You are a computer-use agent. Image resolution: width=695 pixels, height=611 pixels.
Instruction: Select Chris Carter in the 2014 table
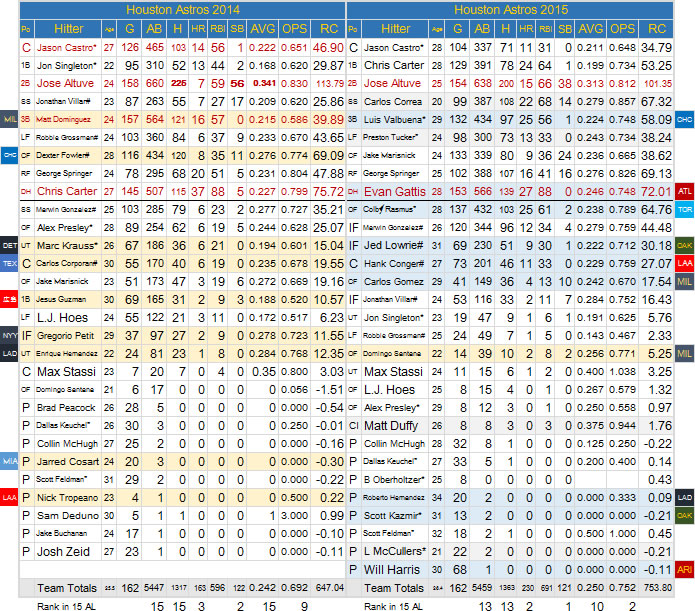click(67, 191)
